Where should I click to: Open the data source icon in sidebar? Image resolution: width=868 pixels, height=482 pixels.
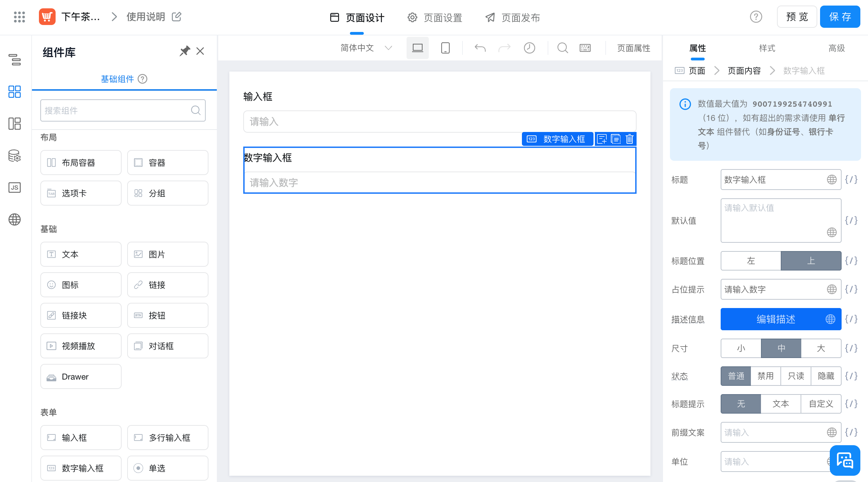15,156
